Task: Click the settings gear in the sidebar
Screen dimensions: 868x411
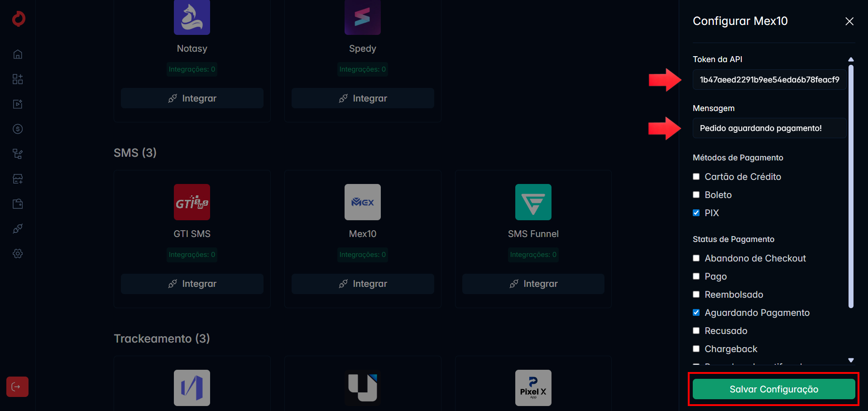Action: (18, 254)
